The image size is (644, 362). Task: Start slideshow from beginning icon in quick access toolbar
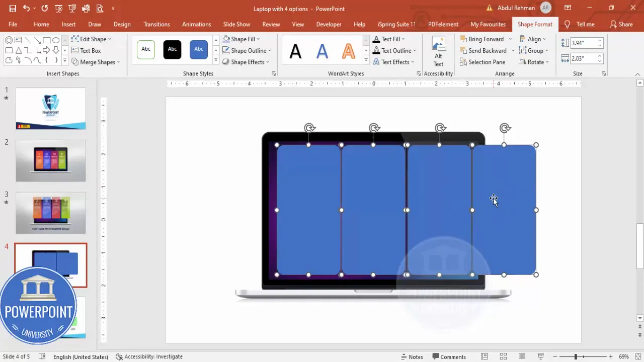coord(58,9)
